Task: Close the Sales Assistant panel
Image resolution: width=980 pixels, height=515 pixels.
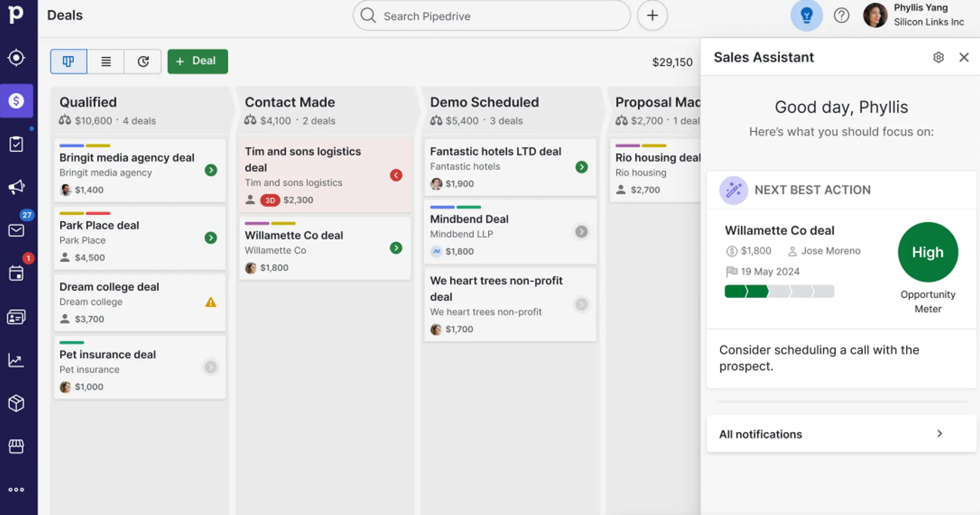Action: point(964,57)
